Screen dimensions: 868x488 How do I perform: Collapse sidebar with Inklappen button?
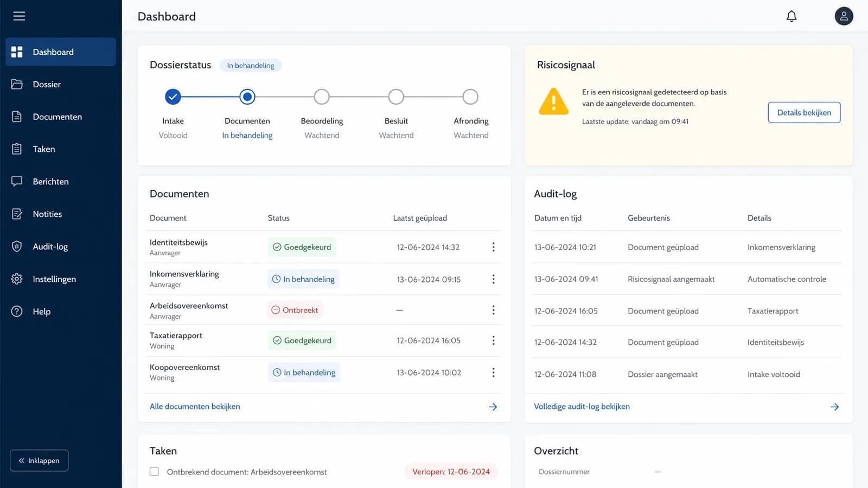point(39,460)
